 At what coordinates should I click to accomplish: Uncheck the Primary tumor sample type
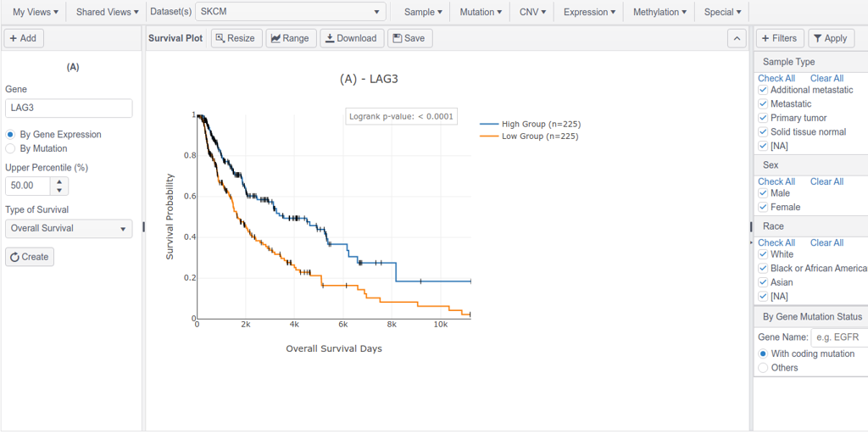pyautogui.click(x=763, y=118)
